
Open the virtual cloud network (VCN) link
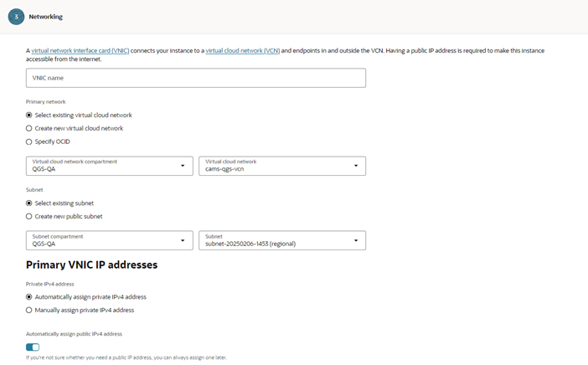click(243, 51)
